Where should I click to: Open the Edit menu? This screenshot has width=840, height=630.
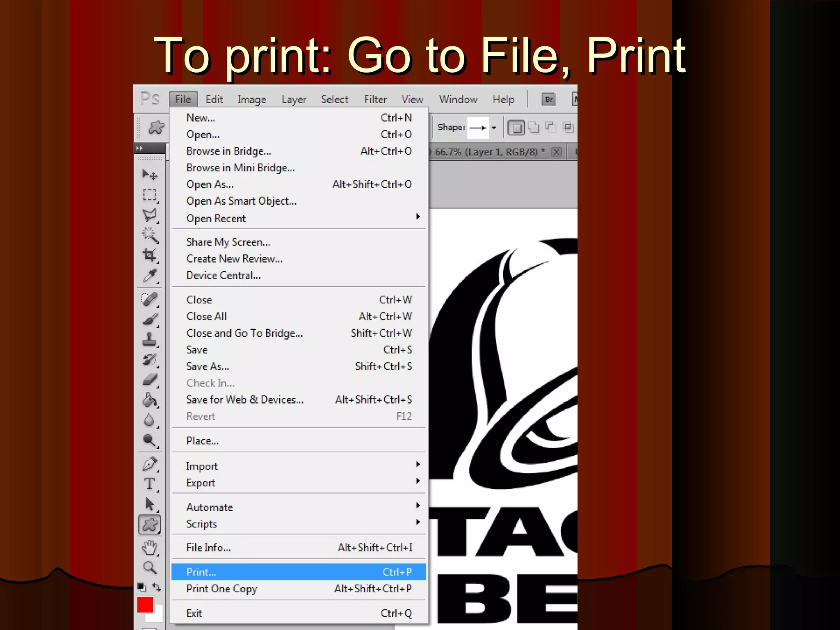coord(214,99)
